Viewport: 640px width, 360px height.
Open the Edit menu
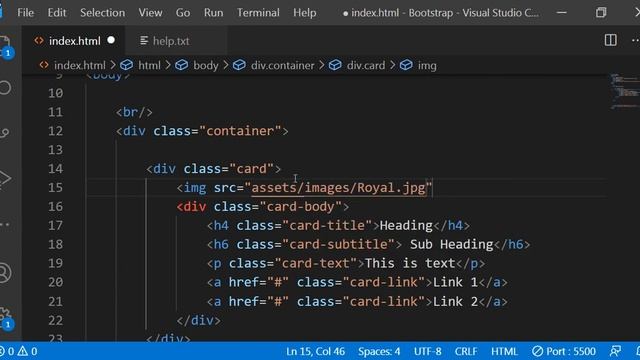click(x=57, y=13)
